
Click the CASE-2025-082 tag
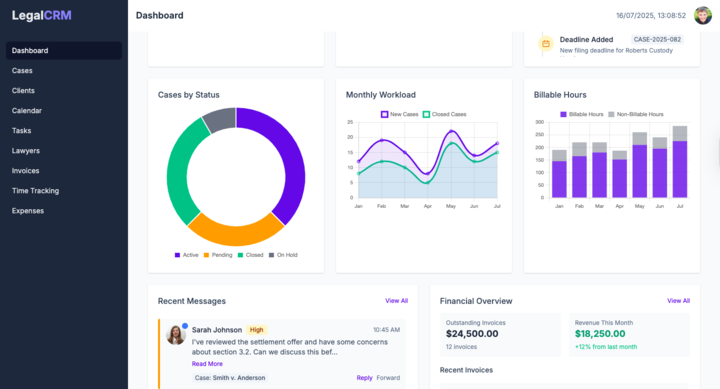pos(657,39)
